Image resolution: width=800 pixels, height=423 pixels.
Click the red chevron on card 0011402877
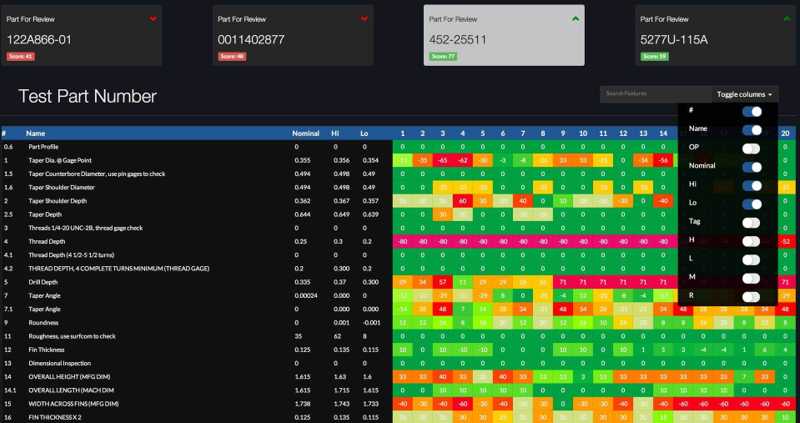pyautogui.click(x=364, y=19)
